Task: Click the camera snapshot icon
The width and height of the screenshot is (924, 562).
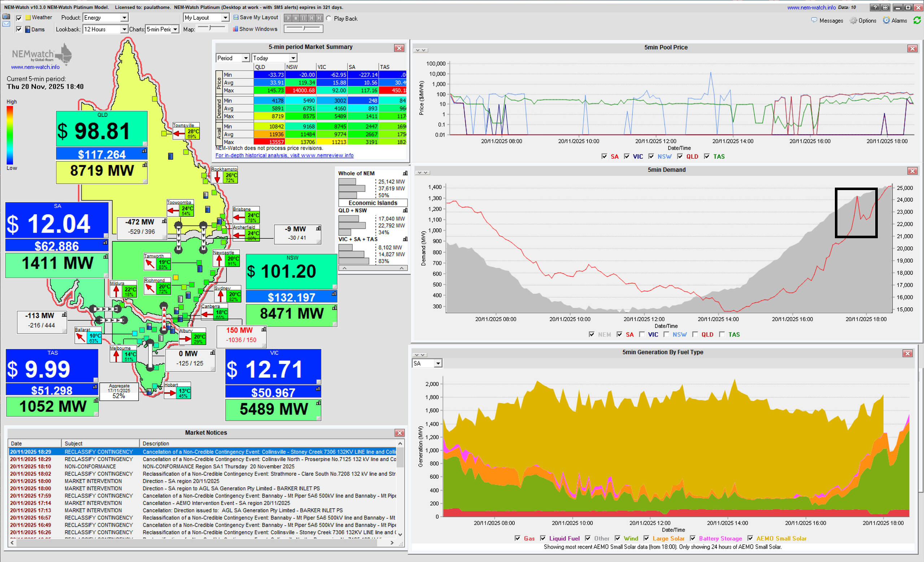Action: pyautogui.click(x=6, y=17)
